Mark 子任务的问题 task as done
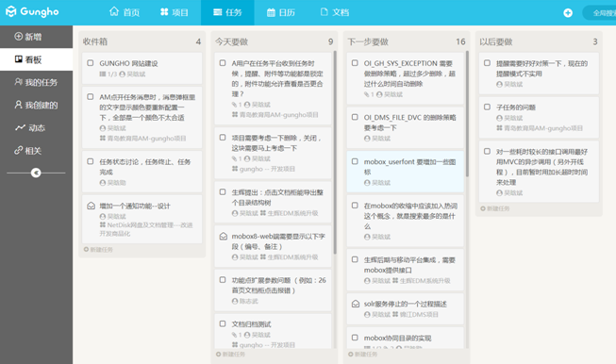This screenshot has height=364, width=616. [x=487, y=107]
